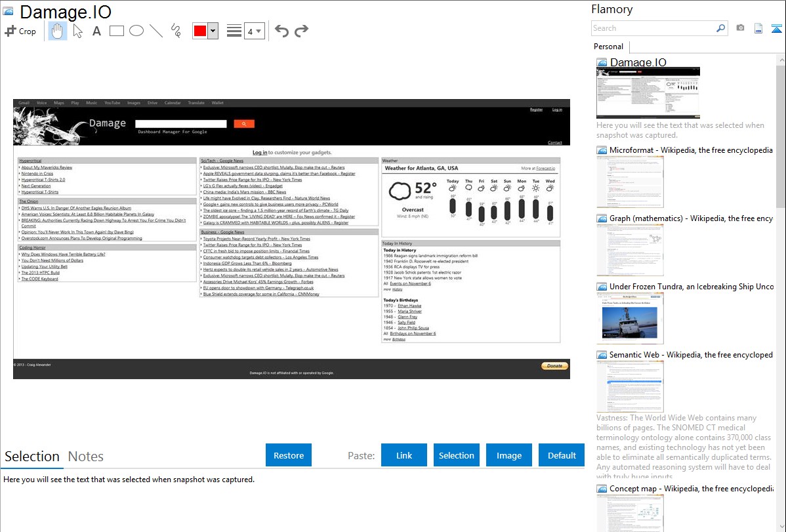786x532 pixels.
Task: Open the Semantic Web snapshot thumbnail
Action: 630,386
